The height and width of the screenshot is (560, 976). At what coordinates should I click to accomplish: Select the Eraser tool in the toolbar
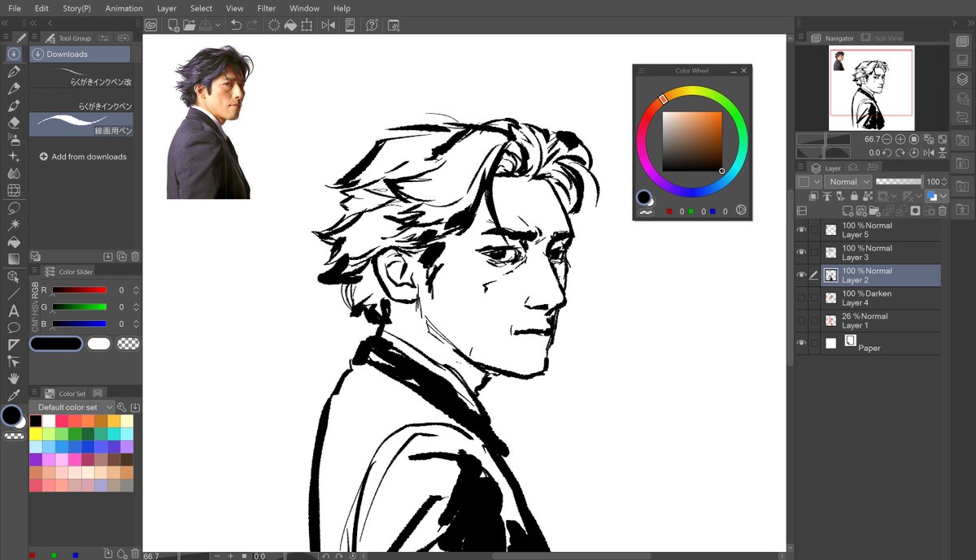(x=14, y=123)
